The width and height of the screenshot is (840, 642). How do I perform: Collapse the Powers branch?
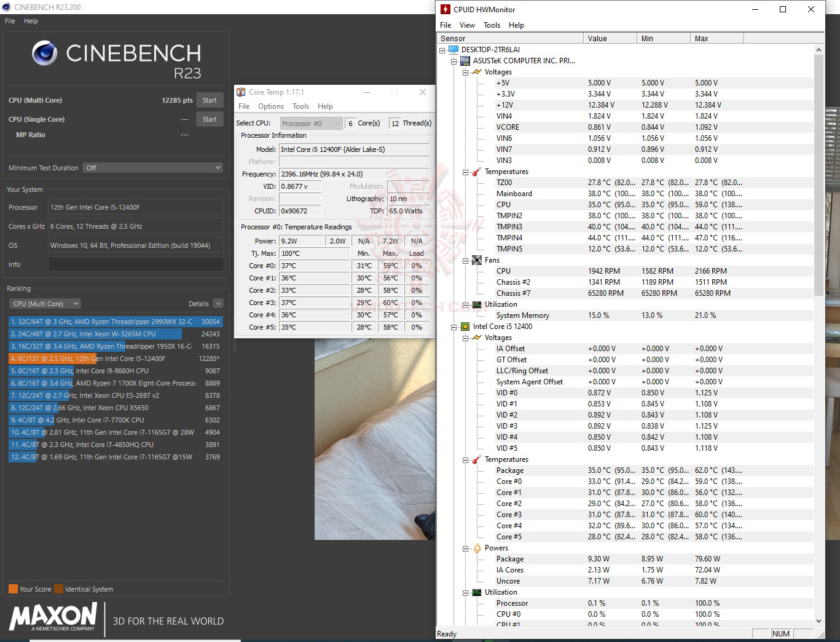(466, 549)
